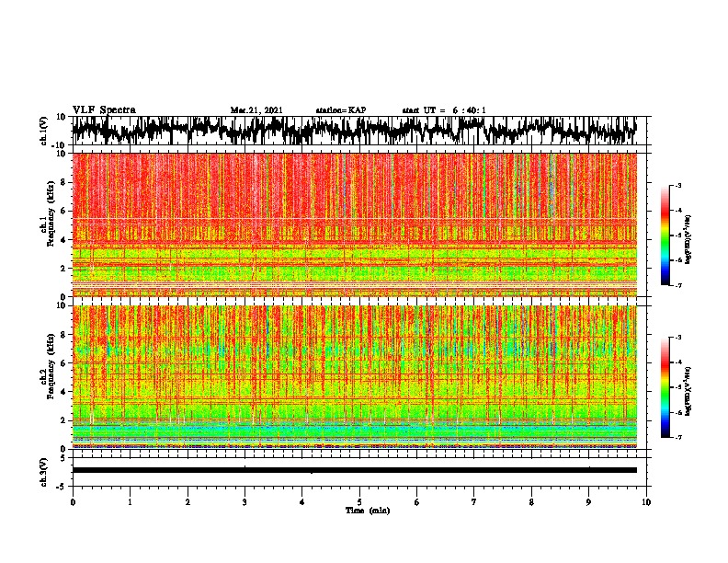Click the "-5" tick label on ch.3 voltage axis
The image size is (728, 563).
click(62, 487)
